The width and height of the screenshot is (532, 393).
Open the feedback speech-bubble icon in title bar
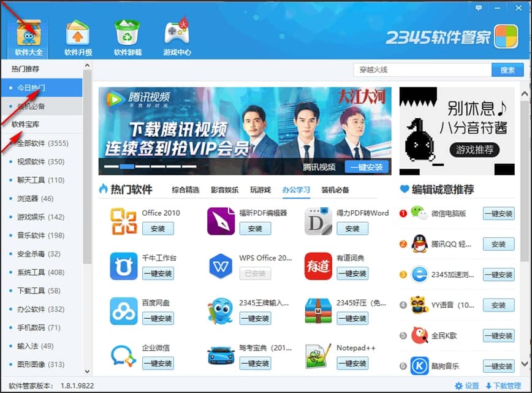point(479,7)
